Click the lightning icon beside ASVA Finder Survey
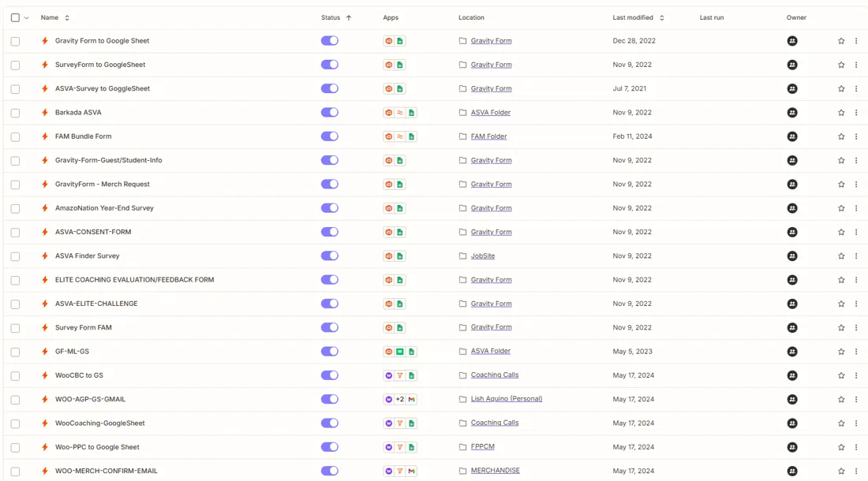This screenshot has height=481, width=868. tap(45, 256)
